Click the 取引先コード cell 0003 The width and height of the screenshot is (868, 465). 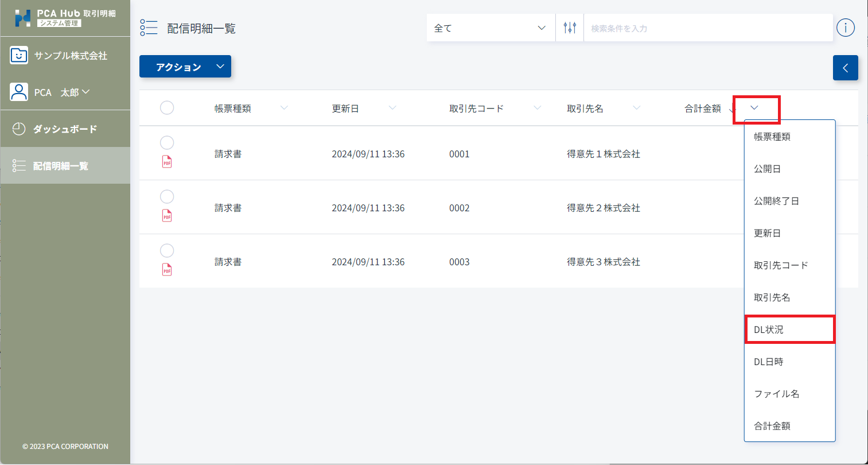460,262
